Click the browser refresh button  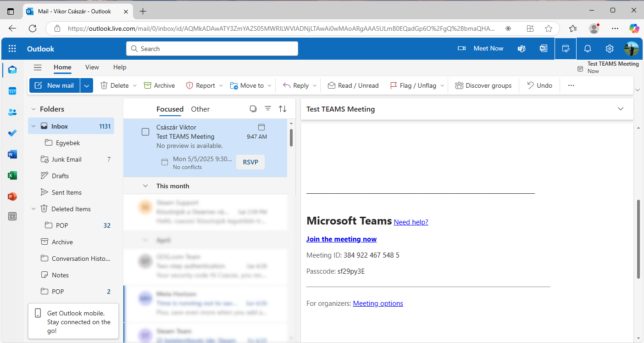pyautogui.click(x=33, y=28)
